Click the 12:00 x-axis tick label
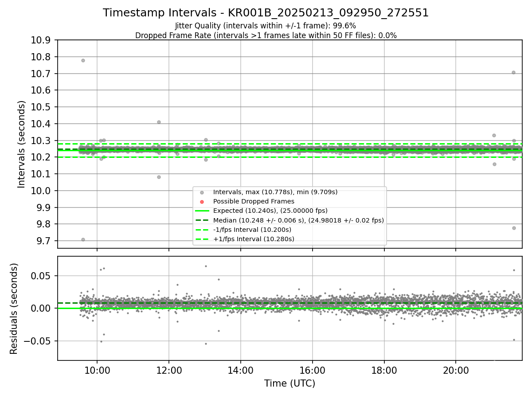This screenshot has width=532, height=399. 169,371
